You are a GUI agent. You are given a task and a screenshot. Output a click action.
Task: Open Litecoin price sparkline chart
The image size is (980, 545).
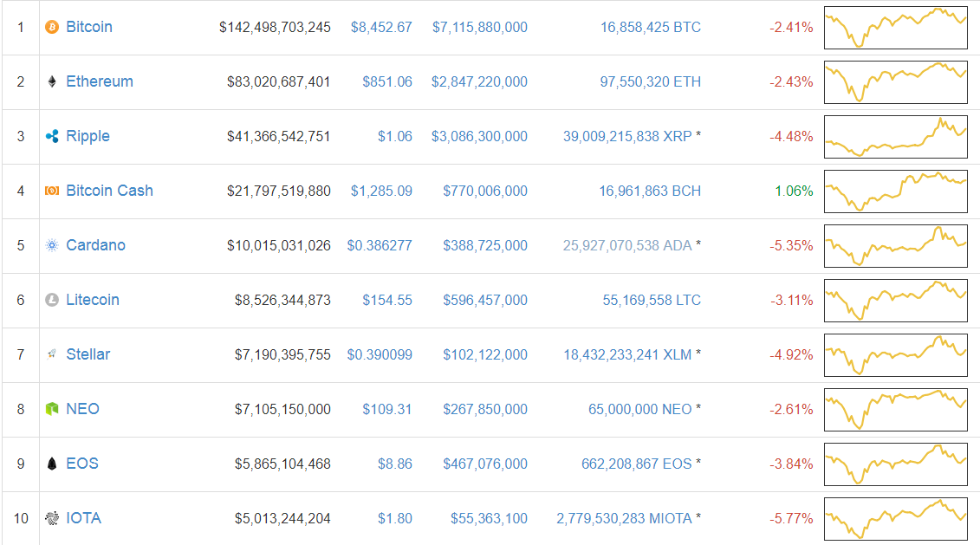(x=896, y=301)
